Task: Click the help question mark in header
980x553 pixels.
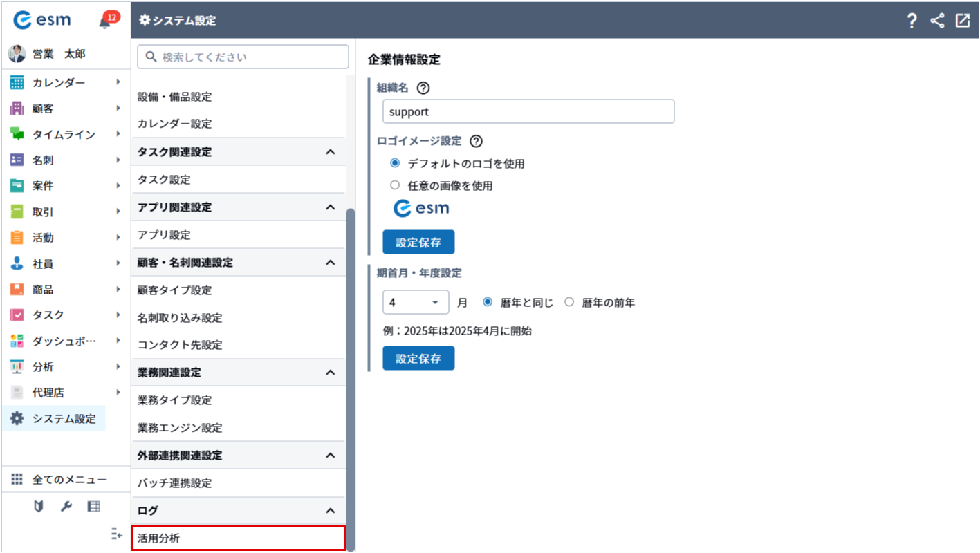Action: (x=912, y=21)
